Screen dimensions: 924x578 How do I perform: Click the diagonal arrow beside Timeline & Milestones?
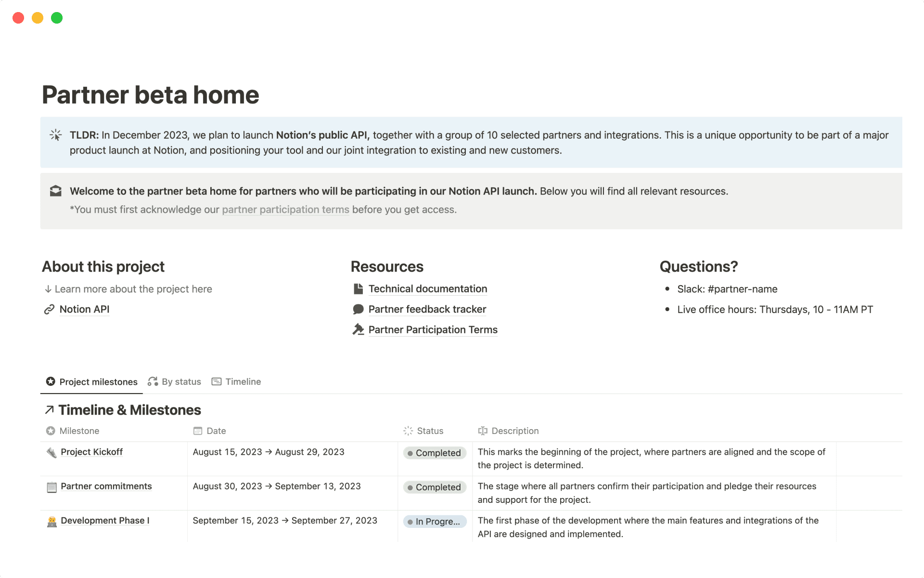(x=49, y=410)
